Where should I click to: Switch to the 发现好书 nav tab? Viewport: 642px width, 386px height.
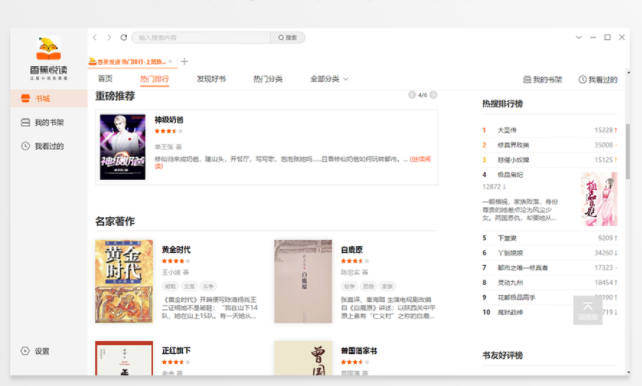click(211, 79)
